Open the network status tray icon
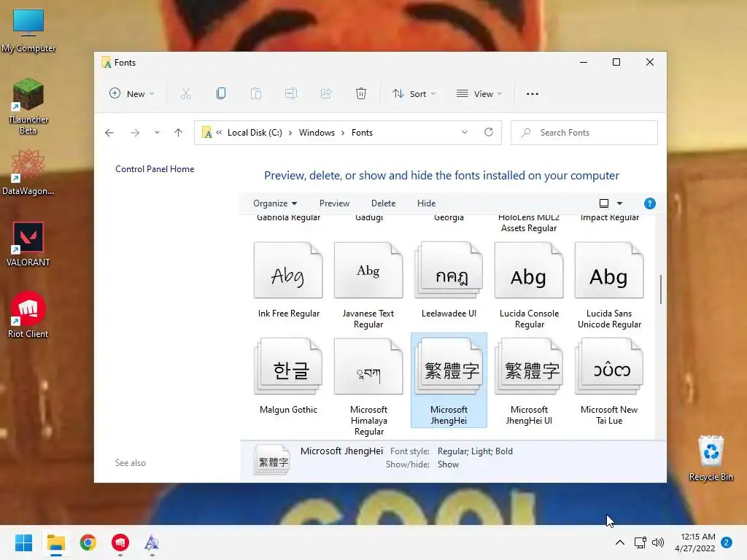Image resolution: width=747 pixels, height=560 pixels. point(640,542)
